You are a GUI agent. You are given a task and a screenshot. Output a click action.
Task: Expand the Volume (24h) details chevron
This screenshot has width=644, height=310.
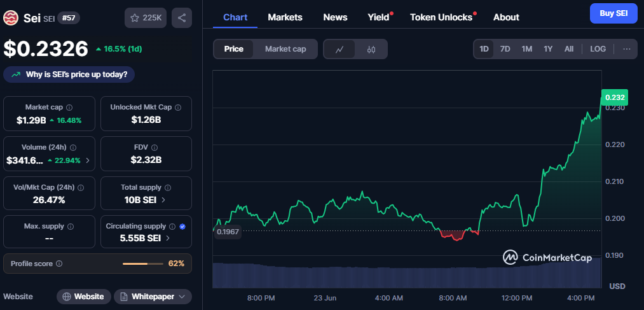(88, 161)
